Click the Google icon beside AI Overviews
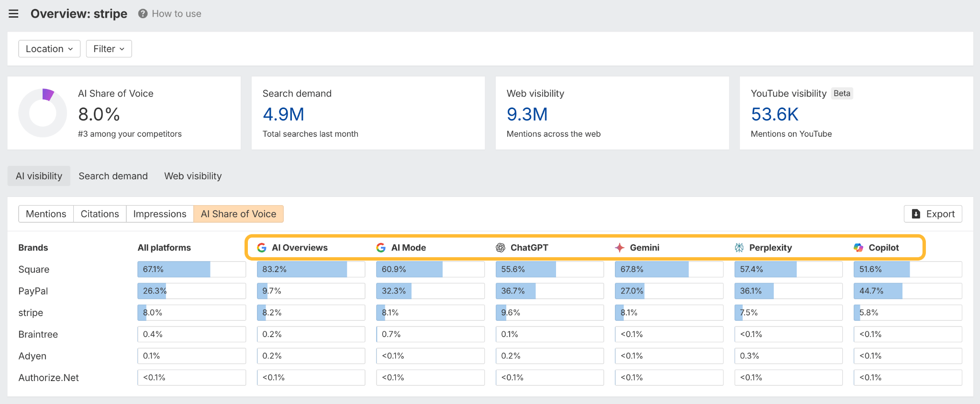This screenshot has height=404, width=980. 262,248
